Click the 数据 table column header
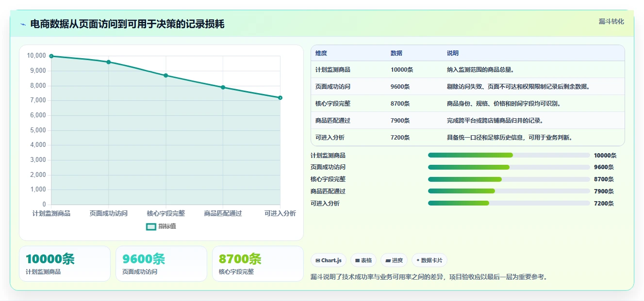This screenshot has width=644, height=301. click(x=396, y=53)
